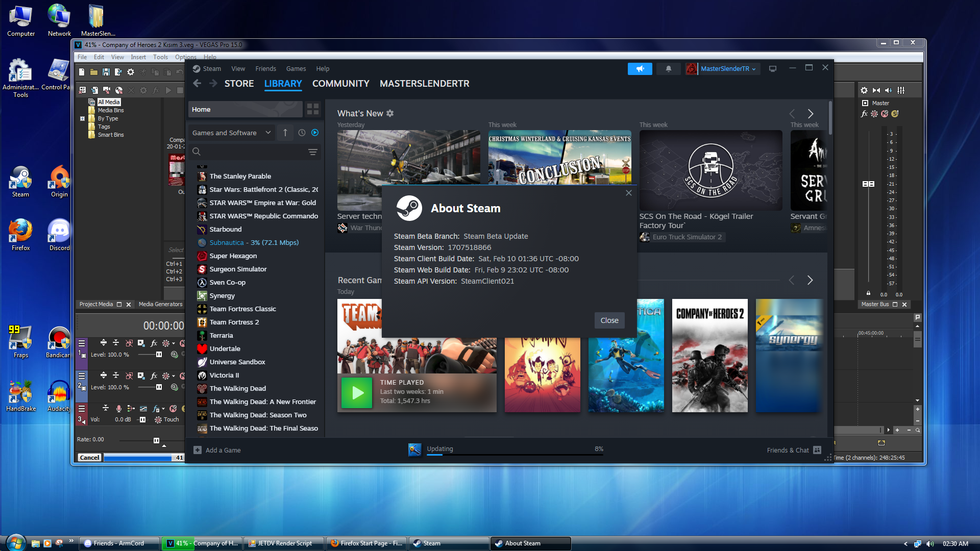Open the What's New settings gear
The image size is (980, 551).
point(390,113)
